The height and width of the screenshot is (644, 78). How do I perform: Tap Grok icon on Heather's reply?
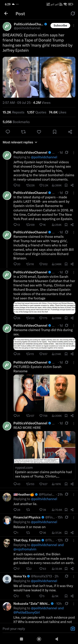click(x=67, y=494)
